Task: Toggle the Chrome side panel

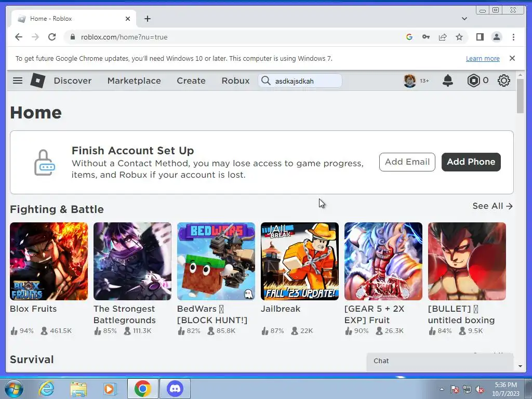Action: 480,37
